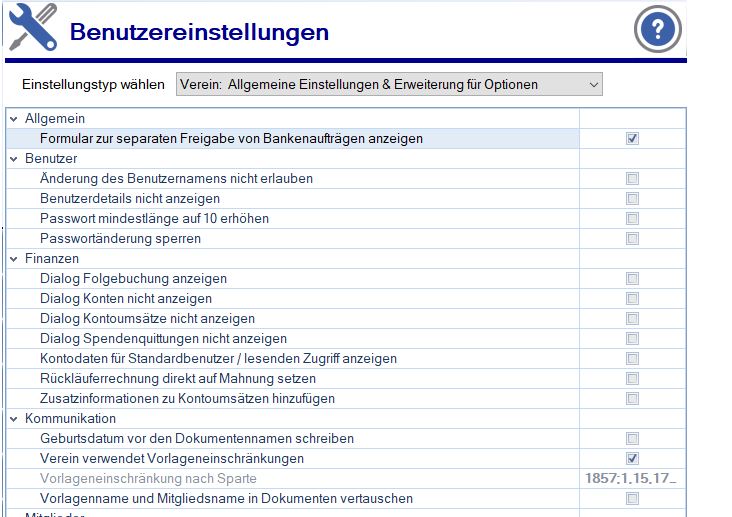
Task: Click the 1857:1,15,17 value field
Action: [632, 479]
